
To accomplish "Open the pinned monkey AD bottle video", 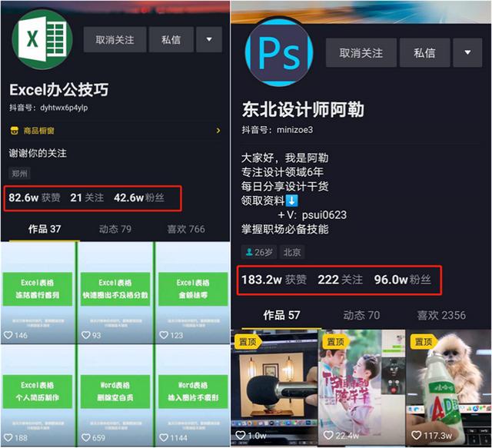I will click(x=449, y=388).
